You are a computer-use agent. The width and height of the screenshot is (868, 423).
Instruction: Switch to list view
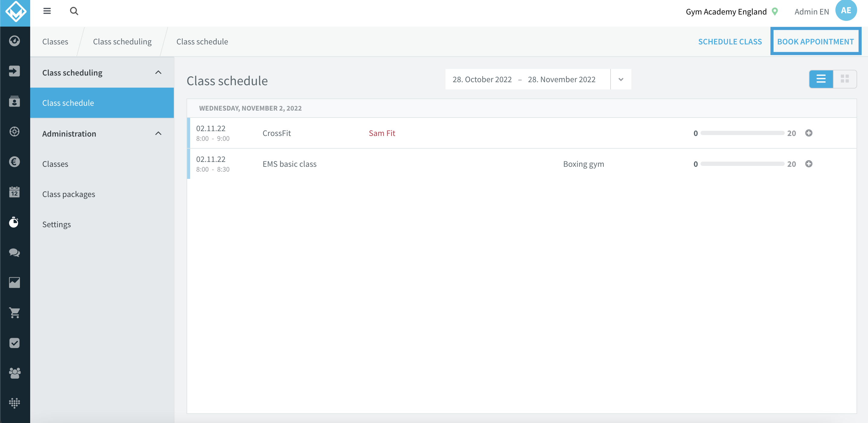[x=821, y=79]
